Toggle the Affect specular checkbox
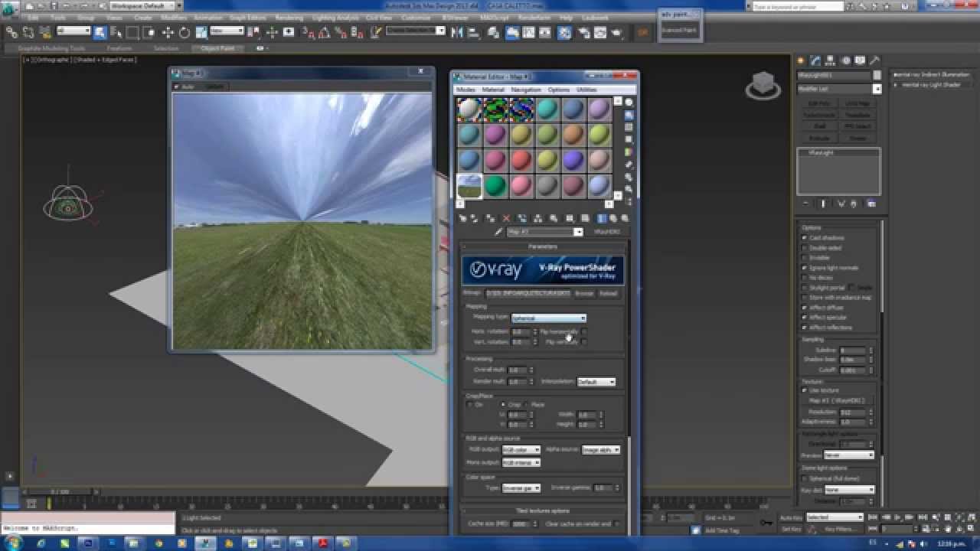The height and width of the screenshot is (551, 980). 804,317
